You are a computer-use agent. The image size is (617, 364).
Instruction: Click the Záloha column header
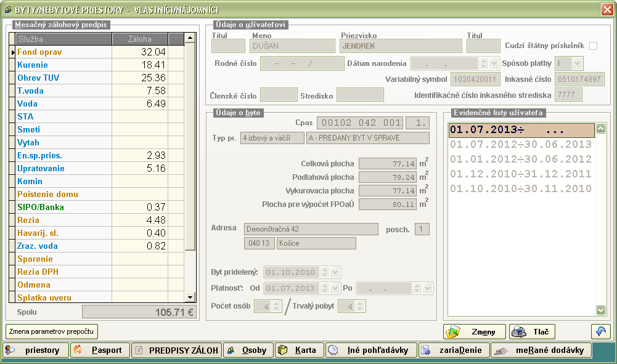pyautogui.click(x=140, y=39)
